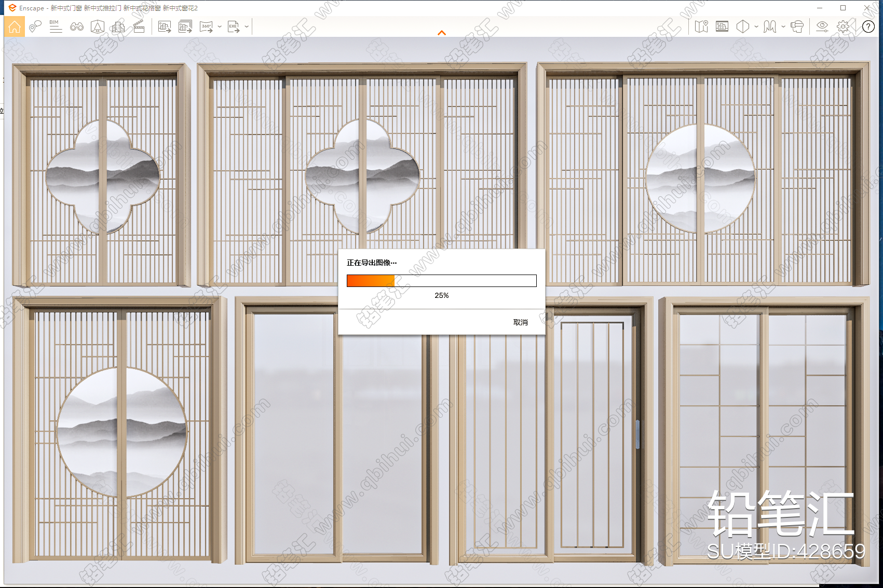Export a 360 degree panorama

pos(207,26)
